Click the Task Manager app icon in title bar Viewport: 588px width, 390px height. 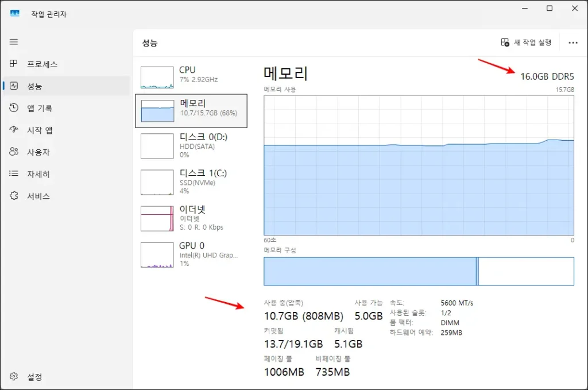pos(14,14)
